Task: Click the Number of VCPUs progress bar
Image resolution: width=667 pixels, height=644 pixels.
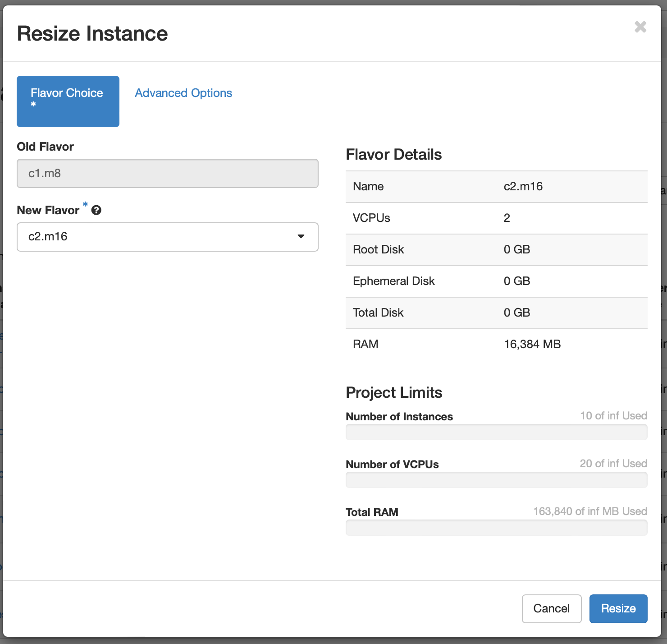Action: 497,480
